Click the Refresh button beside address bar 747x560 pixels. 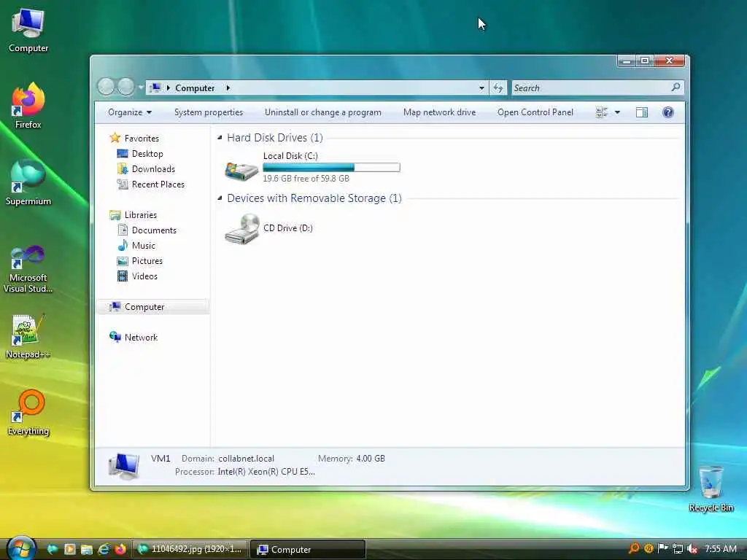point(498,87)
